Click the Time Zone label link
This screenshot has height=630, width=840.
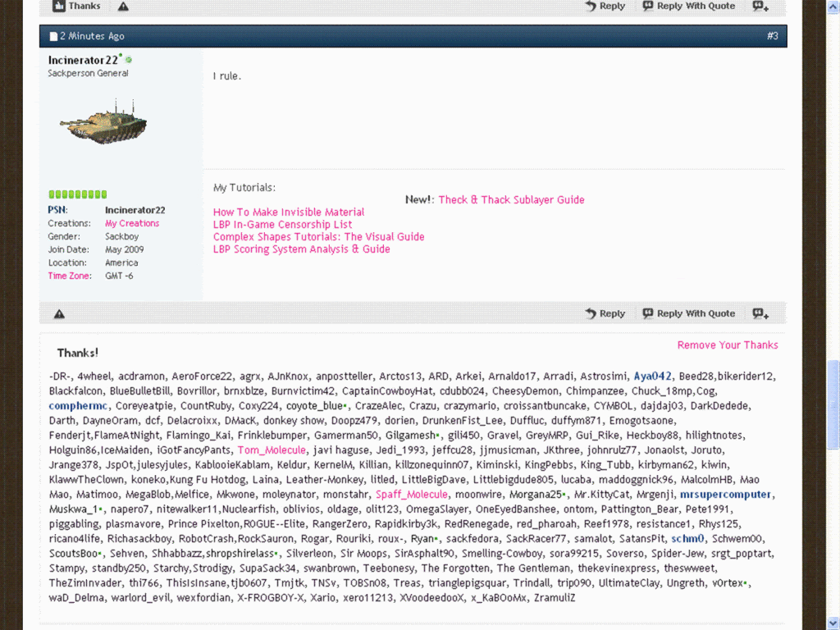70,276
